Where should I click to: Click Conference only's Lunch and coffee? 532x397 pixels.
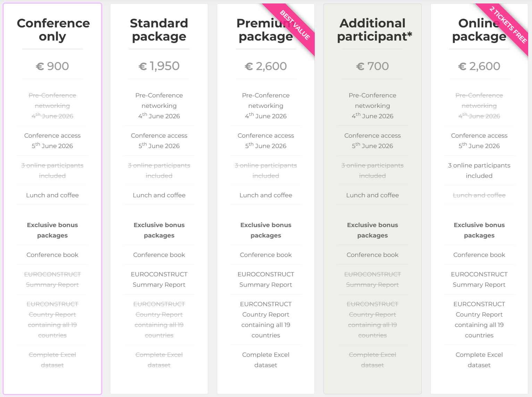pos(52,195)
